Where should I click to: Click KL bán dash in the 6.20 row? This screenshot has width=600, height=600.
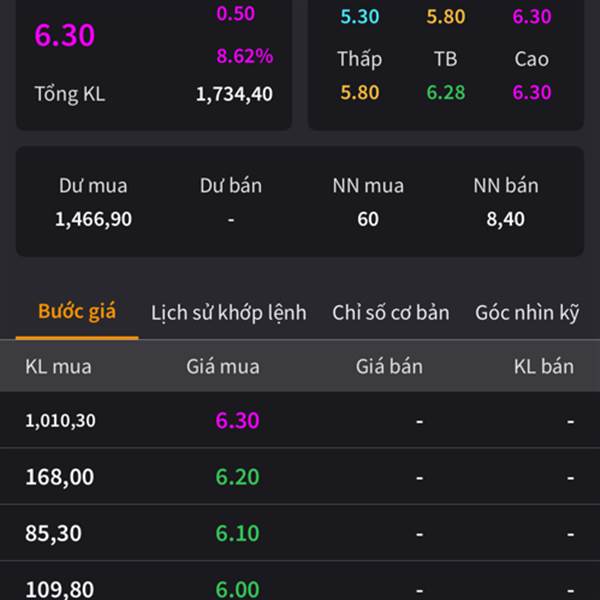571,478
